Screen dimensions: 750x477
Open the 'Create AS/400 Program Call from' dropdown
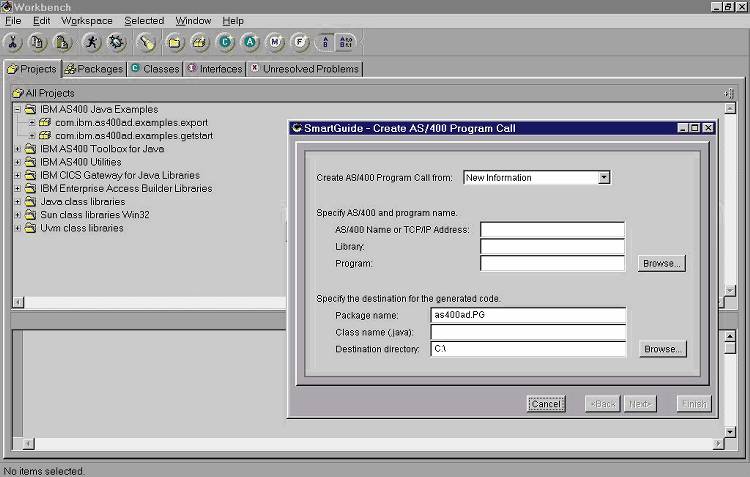coord(604,177)
